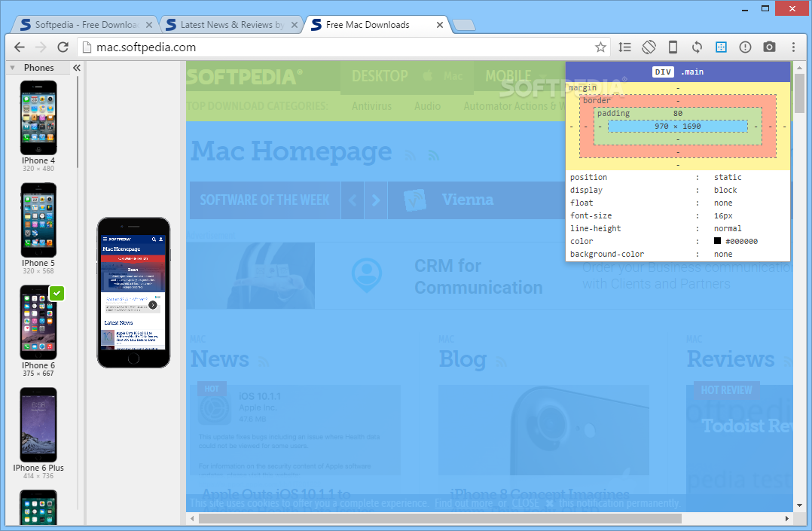Close the Softpedia Free Download tab
Image resolution: width=812 pixels, height=531 pixels.
click(149, 25)
